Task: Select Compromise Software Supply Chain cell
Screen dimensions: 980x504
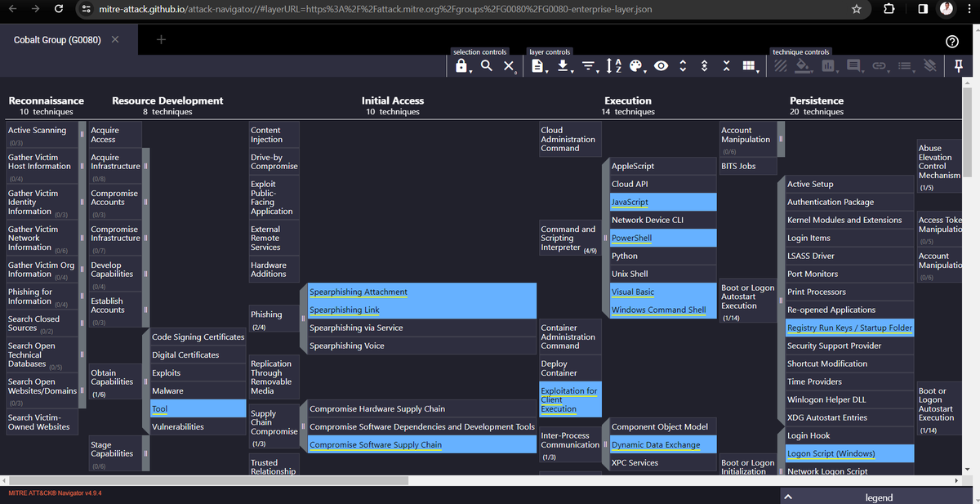Action: pyautogui.click(x=422, y=444)
